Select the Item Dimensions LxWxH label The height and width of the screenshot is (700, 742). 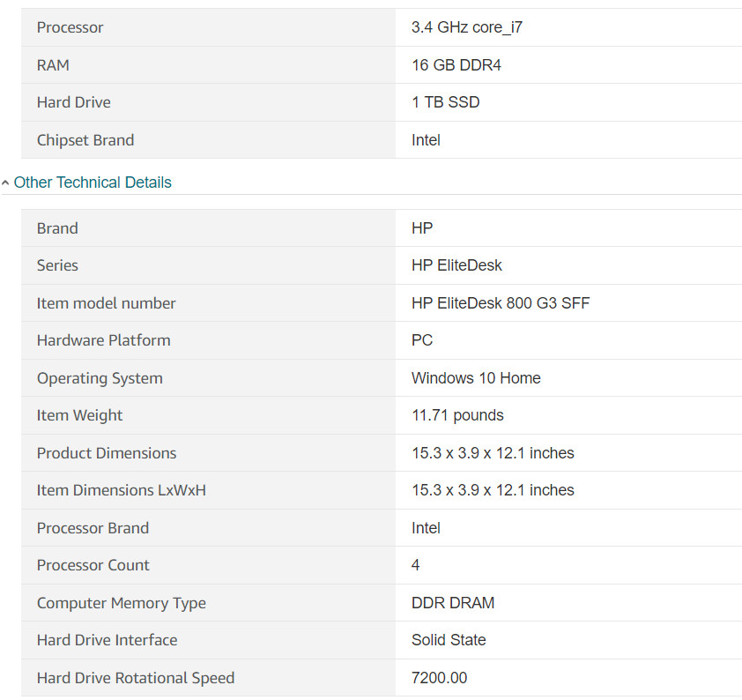tap(122, 490)
